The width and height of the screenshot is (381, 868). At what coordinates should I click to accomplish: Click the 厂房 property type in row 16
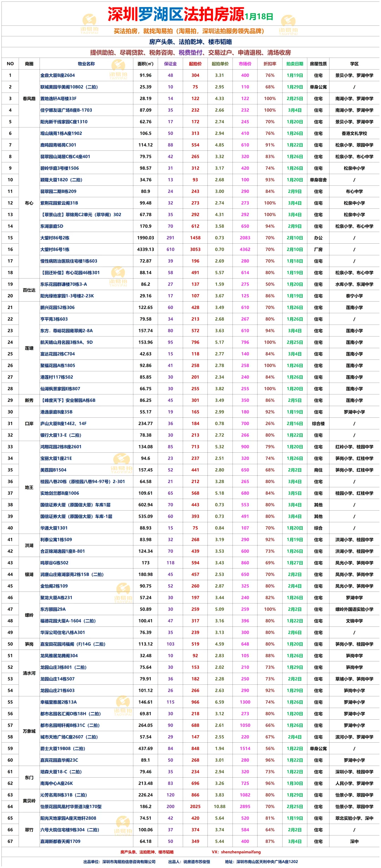pos(318,249)
